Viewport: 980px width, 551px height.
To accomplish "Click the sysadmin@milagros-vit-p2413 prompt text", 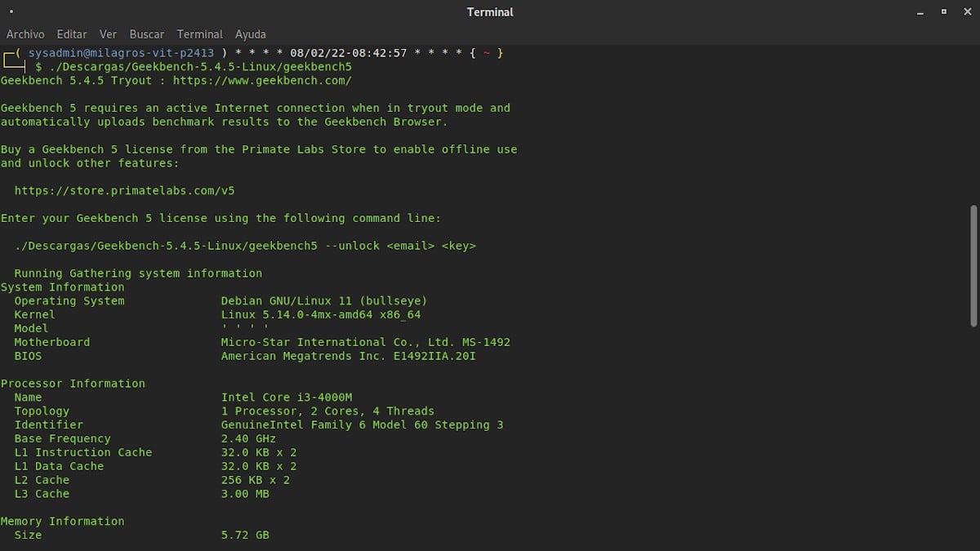I will (121, 53).
